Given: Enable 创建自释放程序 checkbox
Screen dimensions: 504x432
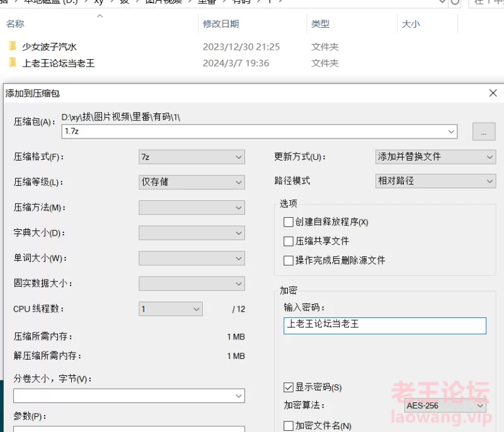Looking at the screenshot, I should tap(289, 222).
